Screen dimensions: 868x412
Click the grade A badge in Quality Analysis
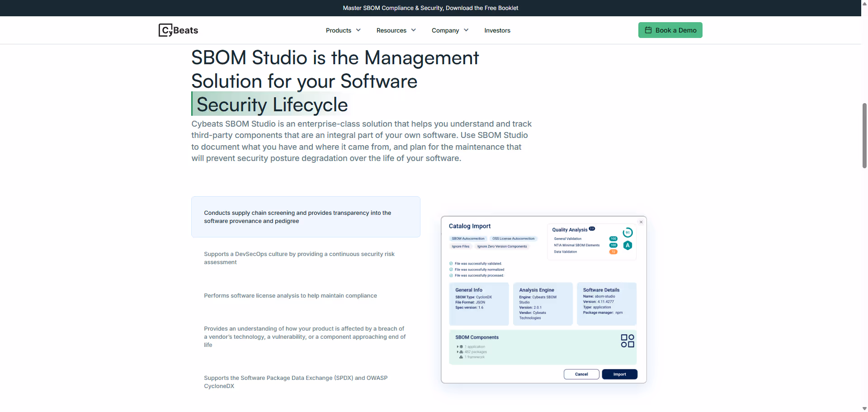click(627, 245)
